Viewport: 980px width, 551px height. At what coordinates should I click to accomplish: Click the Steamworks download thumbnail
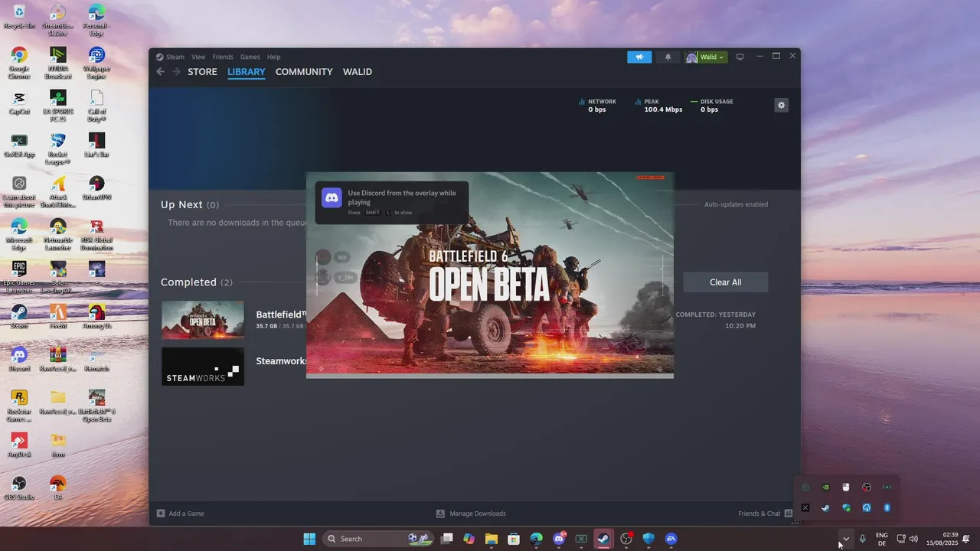coord(203,367)
